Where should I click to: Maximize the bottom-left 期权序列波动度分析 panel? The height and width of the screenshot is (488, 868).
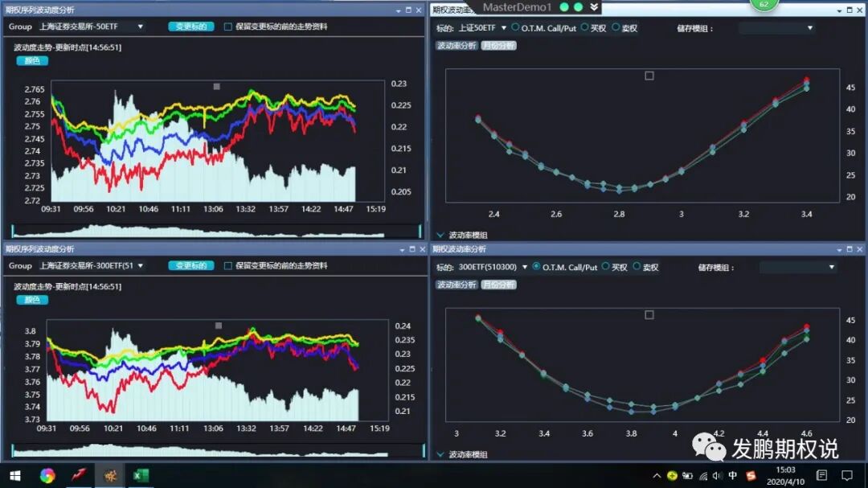click(411, 249)
